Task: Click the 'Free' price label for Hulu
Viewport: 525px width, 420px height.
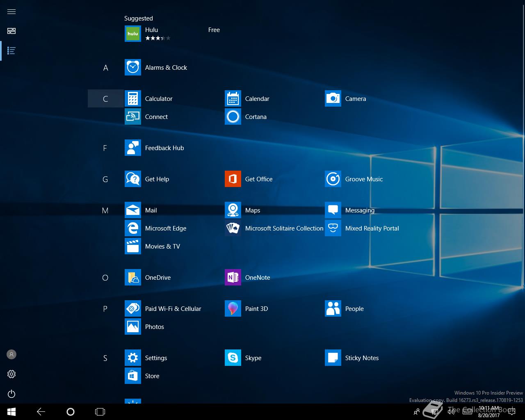Action: 214,30
